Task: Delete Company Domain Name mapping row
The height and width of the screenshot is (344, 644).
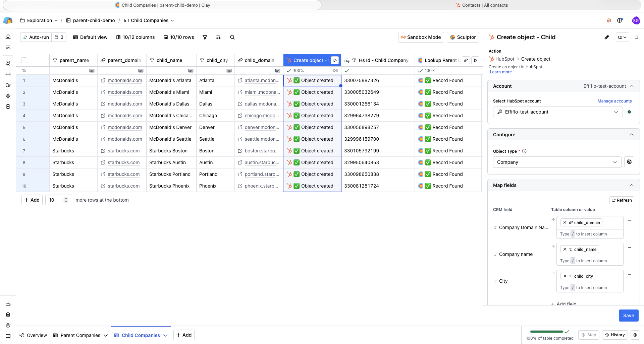Action: pos(630,221)
